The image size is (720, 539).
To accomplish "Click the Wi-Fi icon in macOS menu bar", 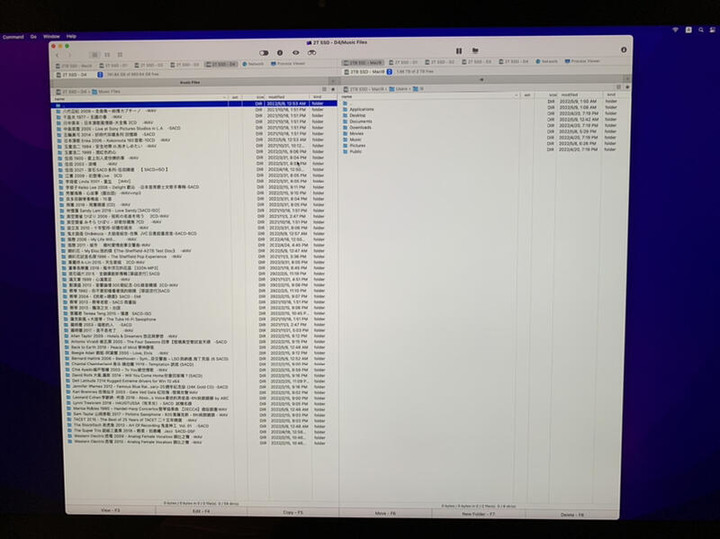I will pos(675,30).
